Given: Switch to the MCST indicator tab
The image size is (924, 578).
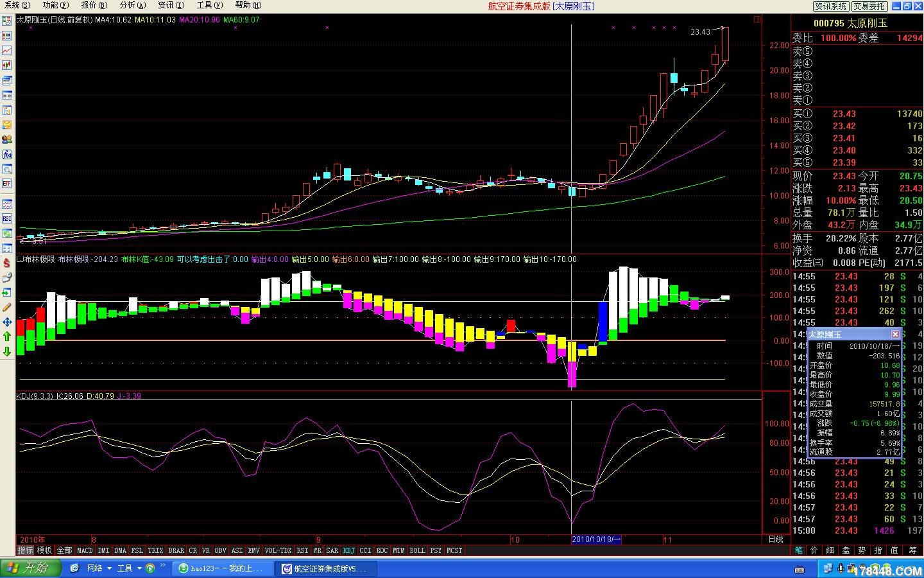Looking at the screenshot, I should coord(454,550).
